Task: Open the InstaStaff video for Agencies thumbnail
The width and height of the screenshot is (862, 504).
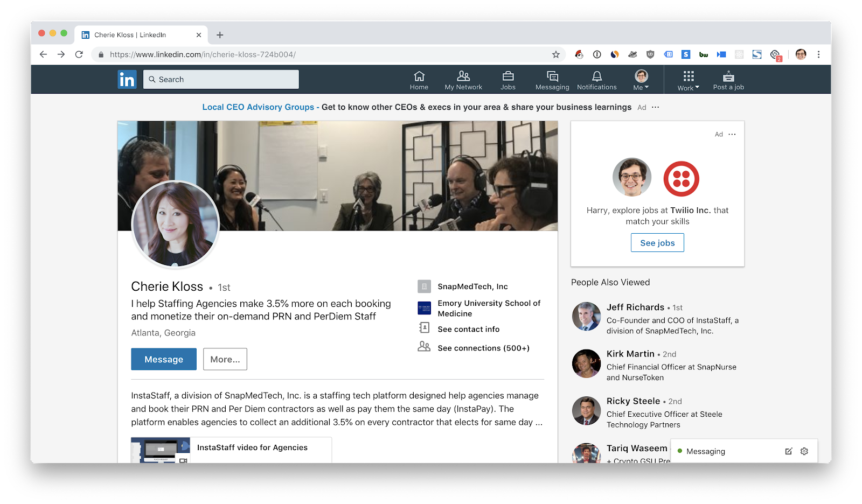Action: tap(161, 450)
